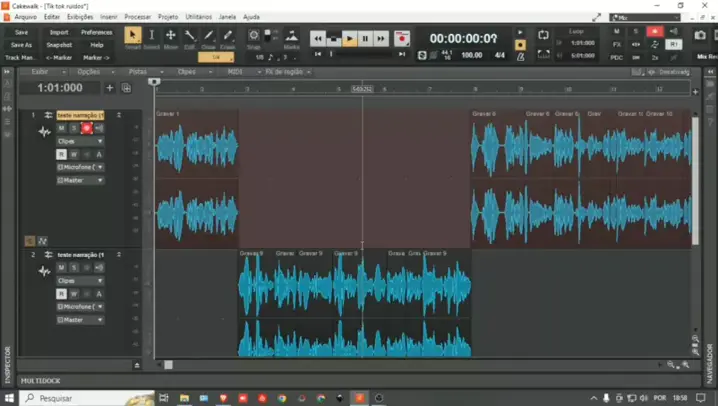Click the Preferences button
The width and height of the screenshot is (718, 406).
pyautogui.click(x=97, y=32)
